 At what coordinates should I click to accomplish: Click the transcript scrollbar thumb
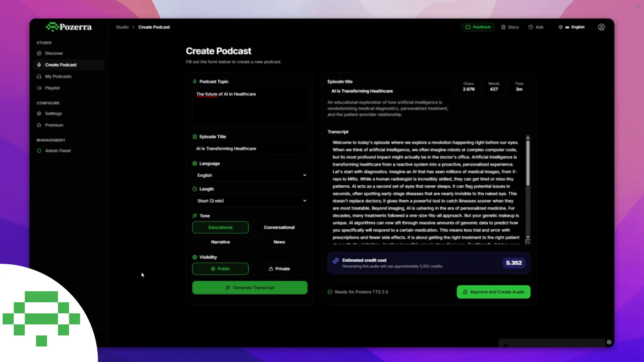point(528,163)
